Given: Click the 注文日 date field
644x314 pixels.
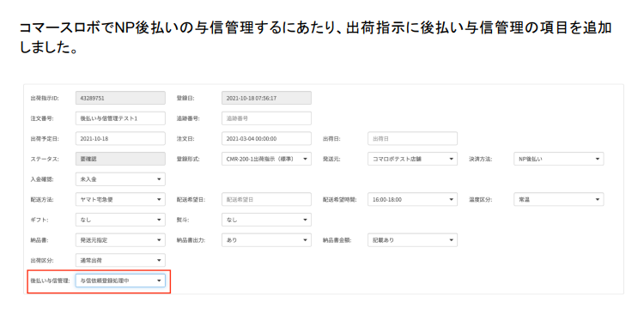Looking at the screenshot, I should tap(266, 139).
